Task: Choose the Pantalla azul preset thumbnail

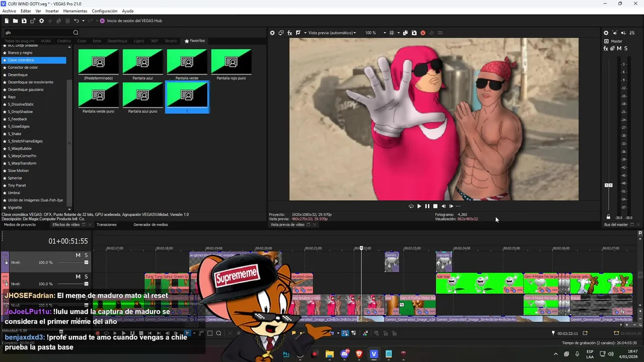Action: coord(143,61)
